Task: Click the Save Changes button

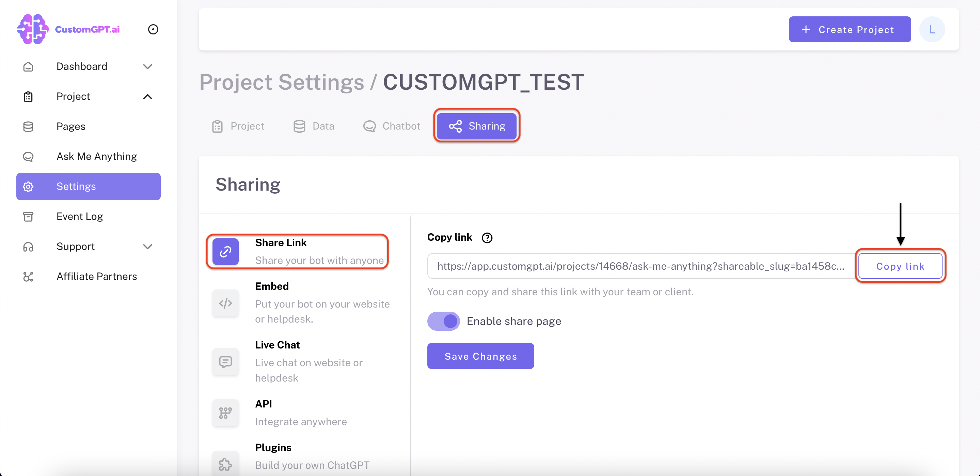Action: tap(480, 356)
